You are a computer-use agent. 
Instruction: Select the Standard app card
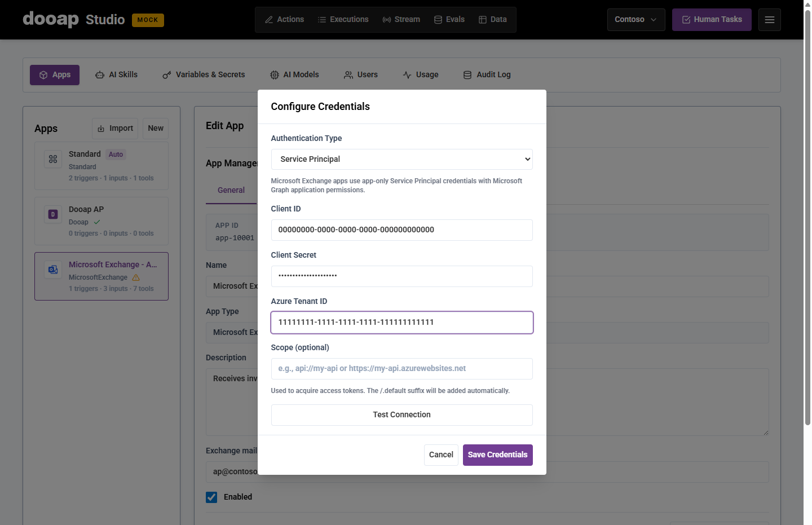[101, 166]
